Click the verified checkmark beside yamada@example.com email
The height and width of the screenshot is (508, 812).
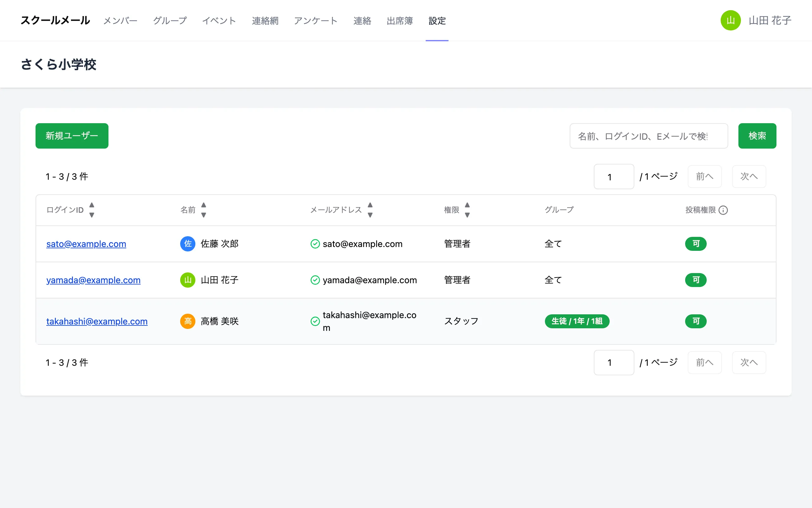coord(315,280)
